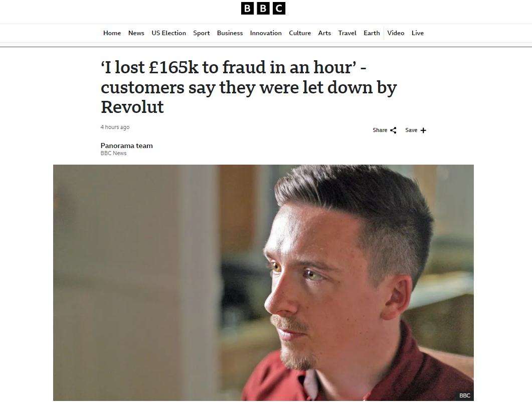The height and width of the screenshot is (404, 532).
Task: Click the share icon next to Share
Action: (393, 130)
